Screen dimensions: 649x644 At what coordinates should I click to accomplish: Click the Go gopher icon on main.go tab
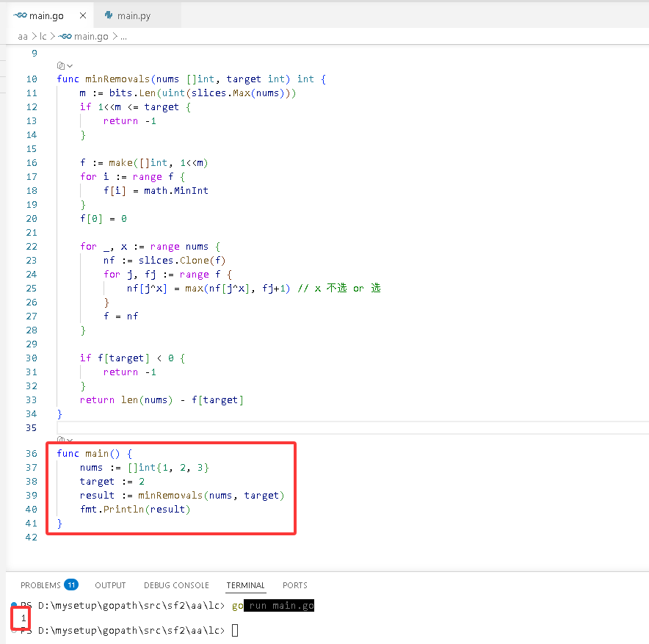click(x=20, y=15)
